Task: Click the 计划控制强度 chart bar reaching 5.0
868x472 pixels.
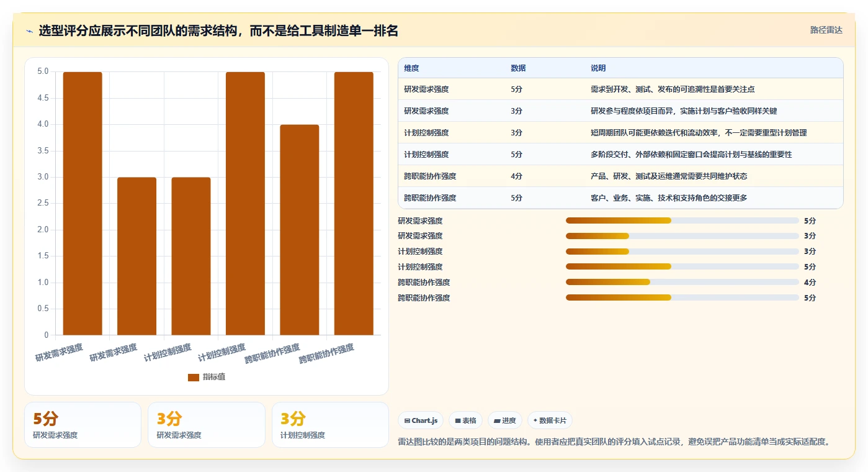Action: (245, 204)
